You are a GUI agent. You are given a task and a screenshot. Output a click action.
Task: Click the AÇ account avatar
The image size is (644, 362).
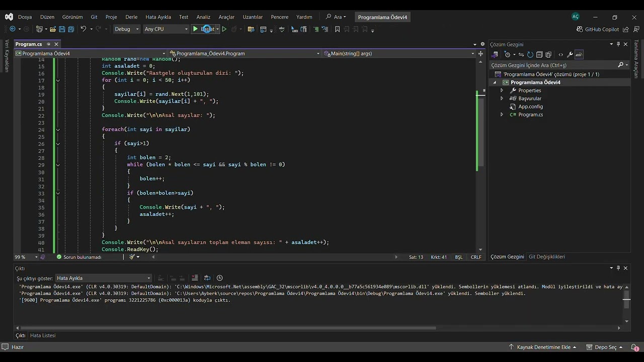point(575,17)
